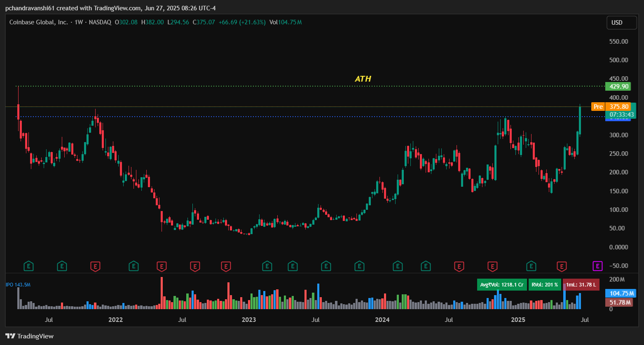Click the 500.00 price axis label
644x345 pixels.
(x=618, y=60)
